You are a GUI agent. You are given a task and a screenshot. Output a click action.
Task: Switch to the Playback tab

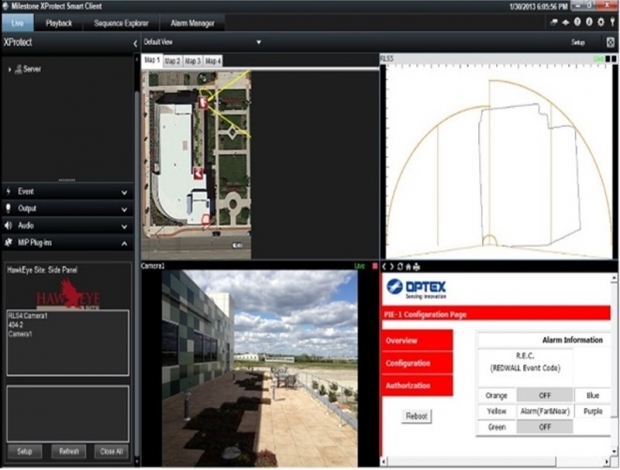[59, 23]
